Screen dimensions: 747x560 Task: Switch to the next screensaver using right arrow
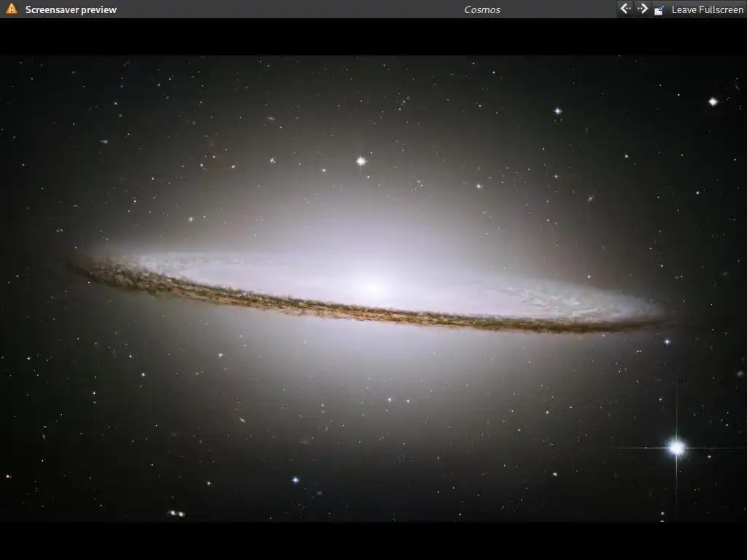[642, 9]
